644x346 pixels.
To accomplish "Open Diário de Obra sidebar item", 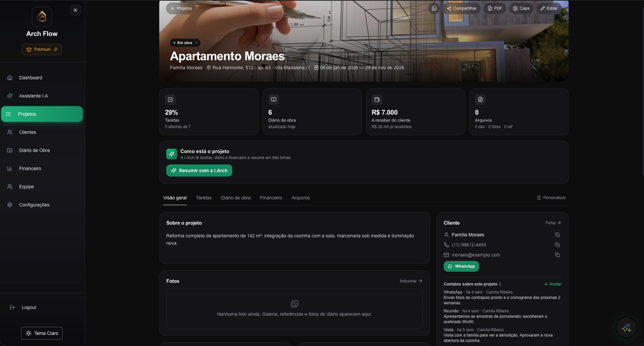I will (42, 150).
